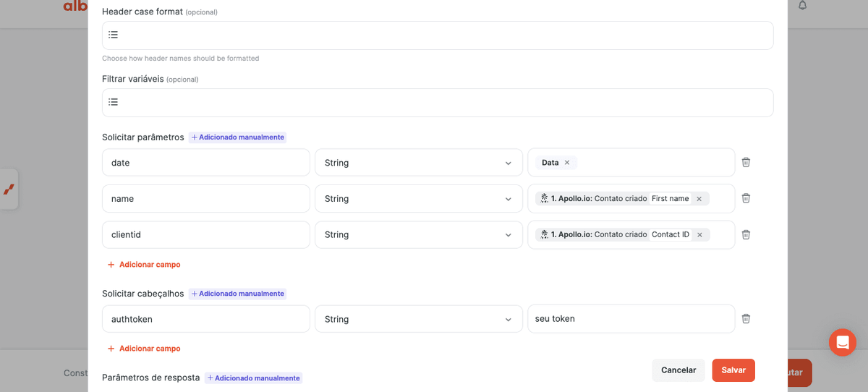
Task: Open the Filtrar variáveis selector
Action: (x=438, y=103)
